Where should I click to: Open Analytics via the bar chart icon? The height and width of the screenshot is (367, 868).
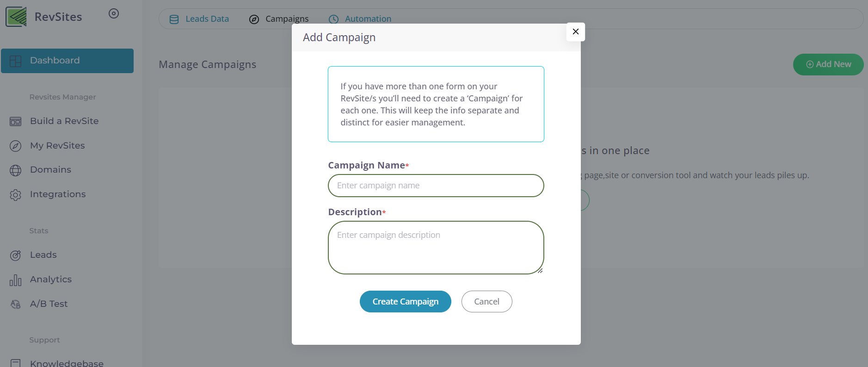16,279
